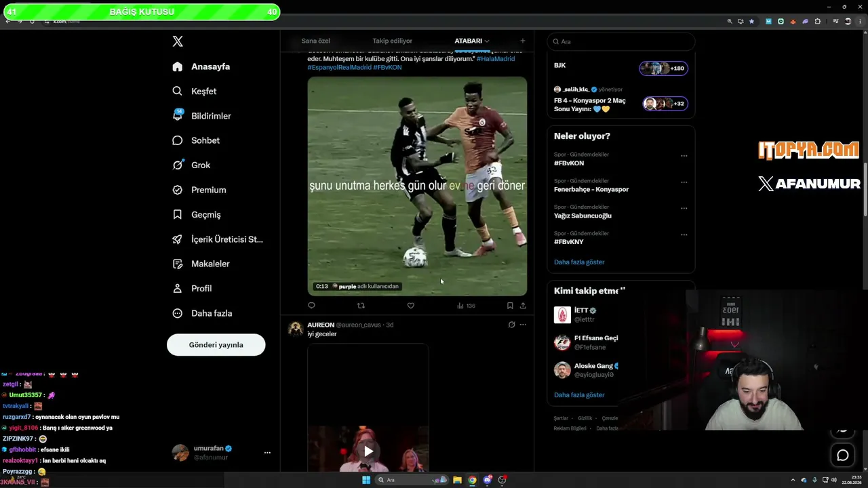Open the purple video source attribution
The width and height of the screenshot is (868, 488).
tap(365, 287)
